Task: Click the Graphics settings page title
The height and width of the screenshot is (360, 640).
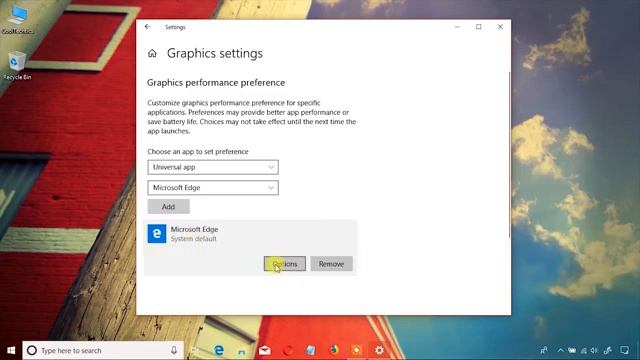Action: (215, 53)
